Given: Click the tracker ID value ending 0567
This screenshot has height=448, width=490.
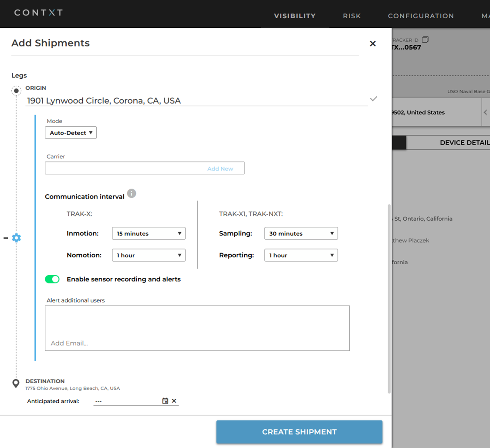Looking at the screenshot, I should tap(406, 47).
